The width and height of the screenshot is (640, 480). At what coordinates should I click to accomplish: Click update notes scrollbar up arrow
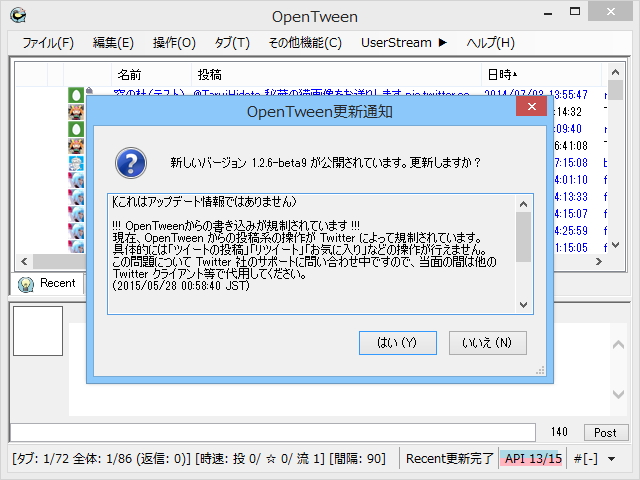[524, 204]
